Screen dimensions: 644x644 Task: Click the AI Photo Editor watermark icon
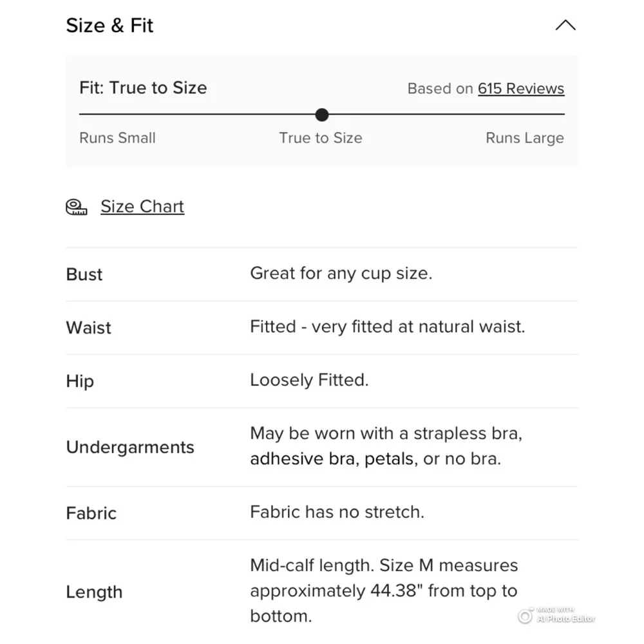525,616
